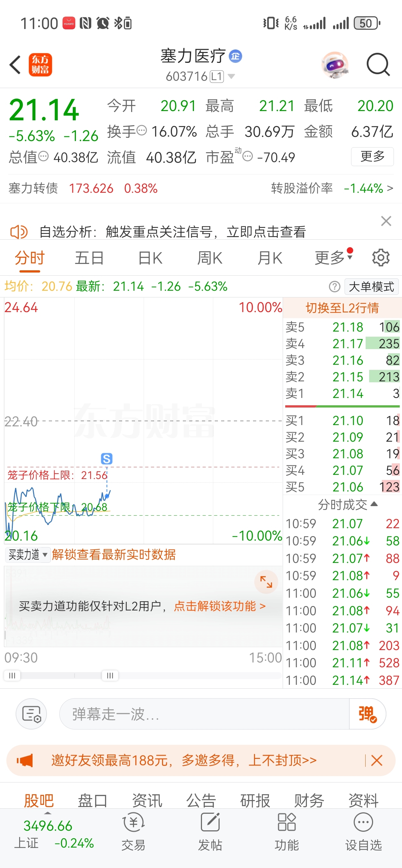Tap 点击解锁该功能 link

click(220, 606)
